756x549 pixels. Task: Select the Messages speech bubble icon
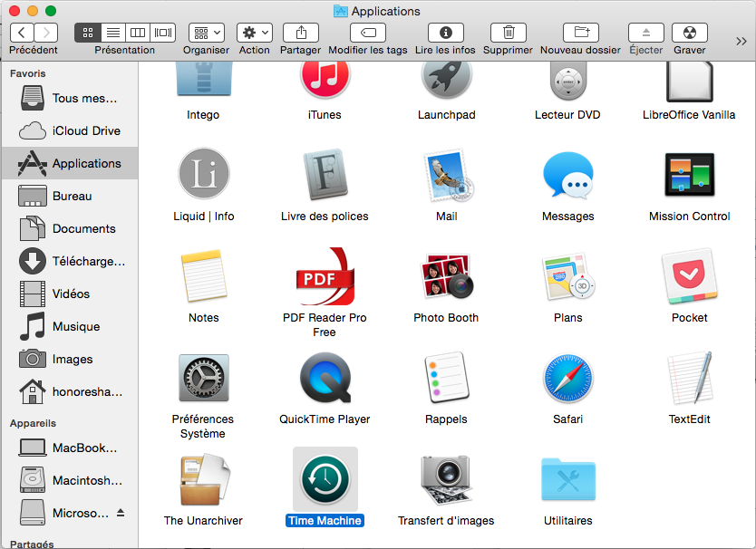568,175
